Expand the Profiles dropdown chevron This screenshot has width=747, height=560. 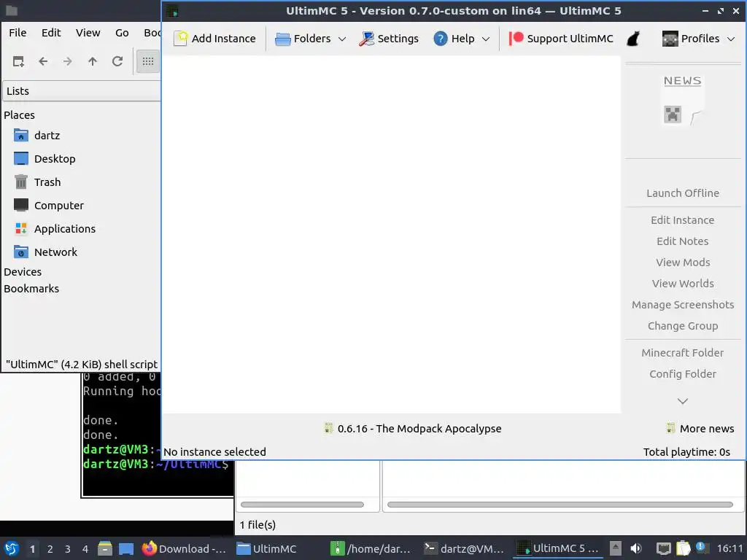point(731,39)
